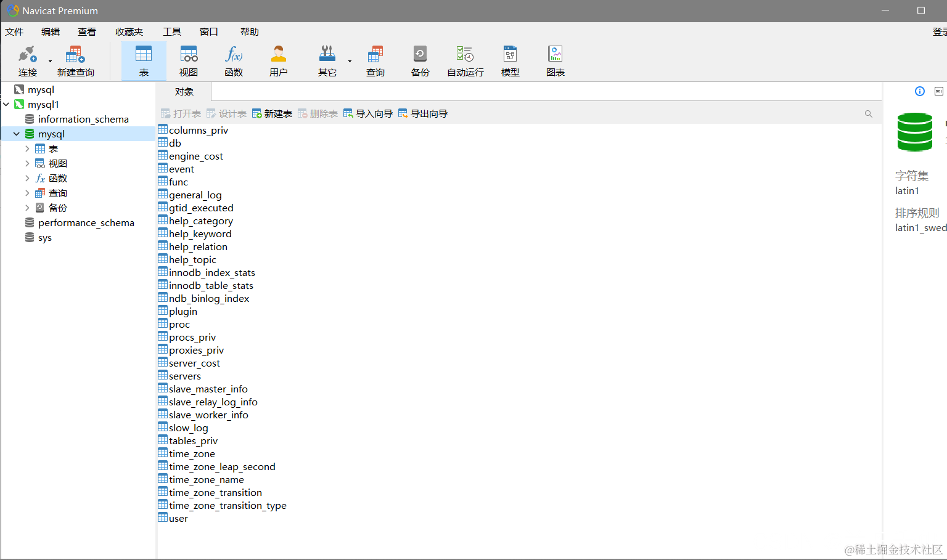The image size is (947, 560).
Task: Collapse the mysql database node
Action: click(x=17, y=134)
